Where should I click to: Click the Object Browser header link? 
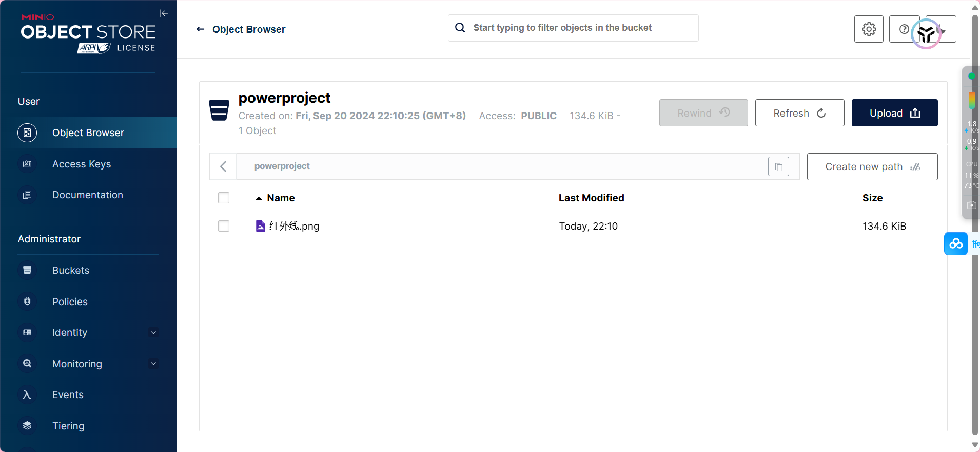coord(249,29)
